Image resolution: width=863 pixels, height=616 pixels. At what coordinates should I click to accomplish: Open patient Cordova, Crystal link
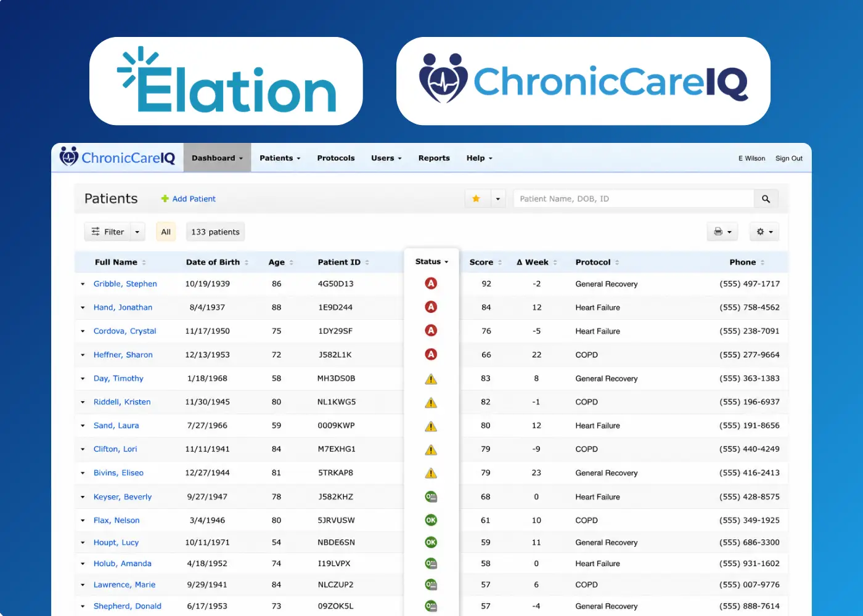[125, 331]
